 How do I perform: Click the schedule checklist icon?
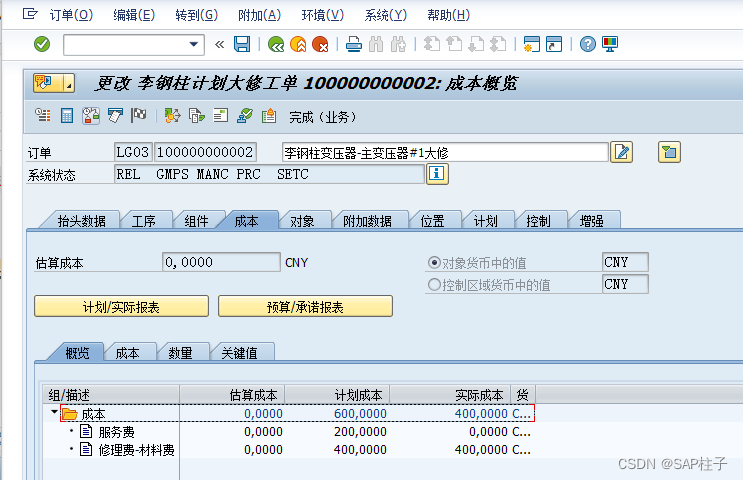point(115,115)
